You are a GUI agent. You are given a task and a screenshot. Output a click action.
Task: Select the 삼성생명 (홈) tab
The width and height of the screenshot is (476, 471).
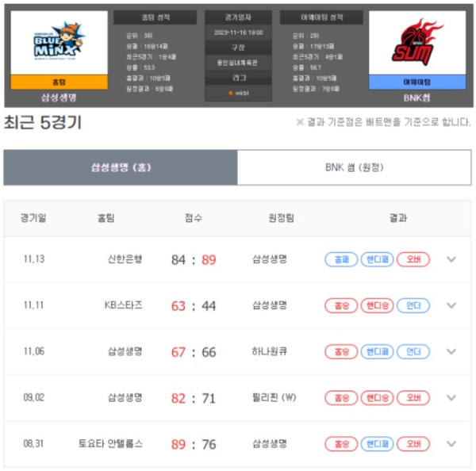click(x=121, y=167)
